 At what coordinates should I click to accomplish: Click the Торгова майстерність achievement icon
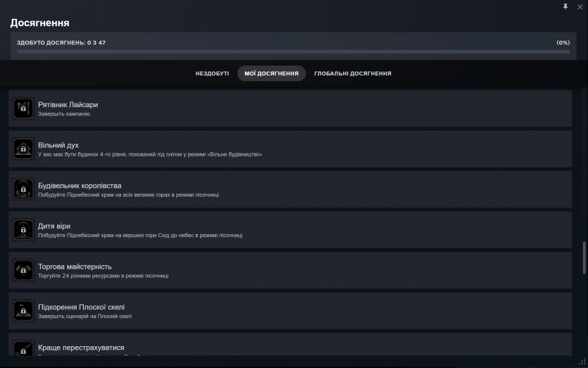coord(23,270)
